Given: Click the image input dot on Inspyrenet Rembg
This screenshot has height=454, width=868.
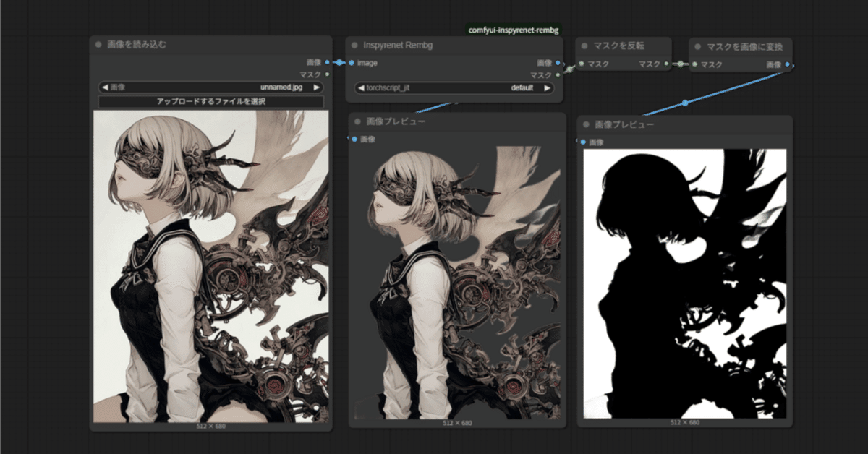Looking at the screenshot, I should click(x=353, y=63).
